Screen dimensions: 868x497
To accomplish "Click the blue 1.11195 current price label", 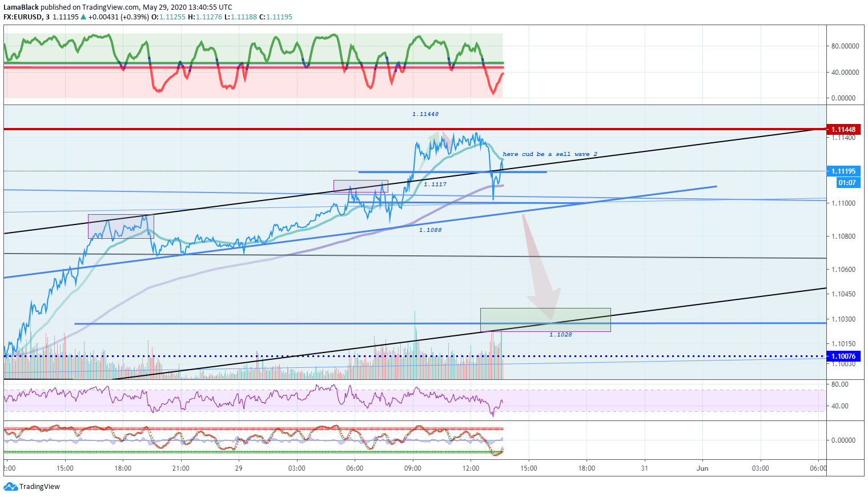I will point(843,171).
